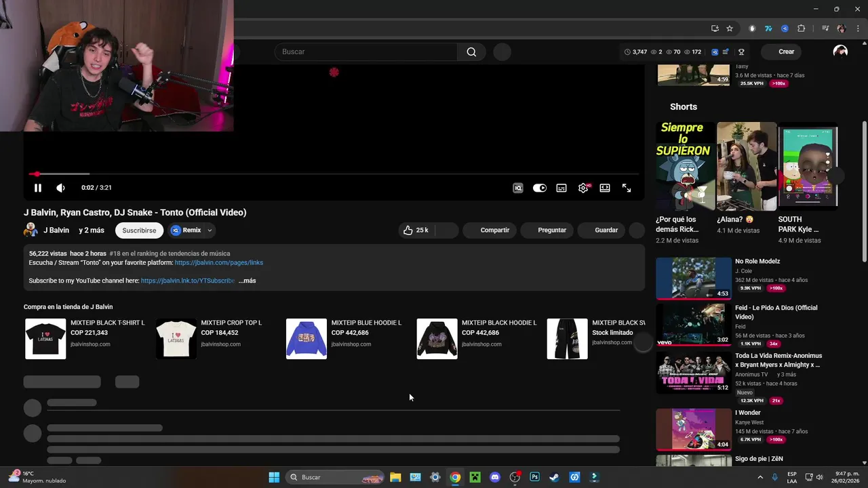868x488 pixels.
Task: Expand description with '...más'
Action: pos(247,281)
